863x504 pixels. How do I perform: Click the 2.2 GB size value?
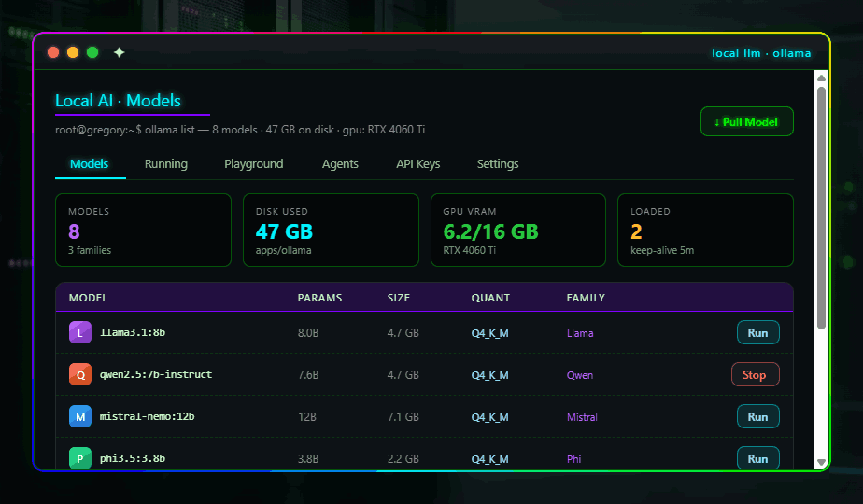(403, 459)
